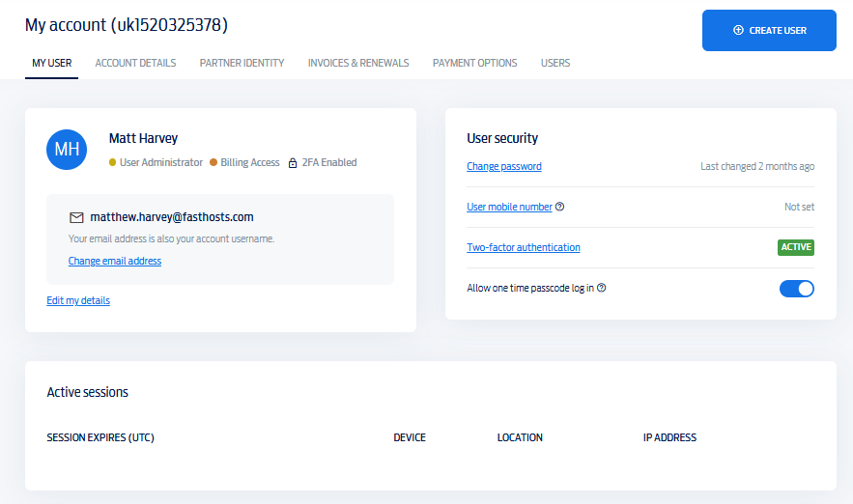Click the Change email address link

[115, 261]
